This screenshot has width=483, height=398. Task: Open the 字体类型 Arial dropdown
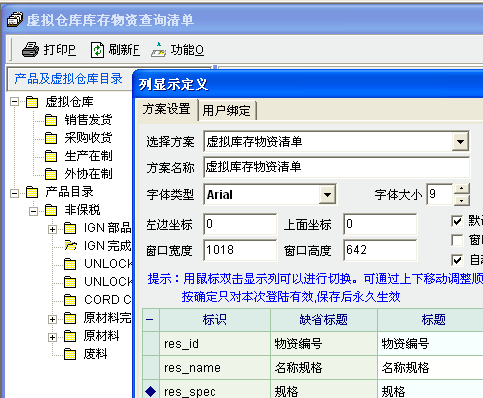(327, 194)
